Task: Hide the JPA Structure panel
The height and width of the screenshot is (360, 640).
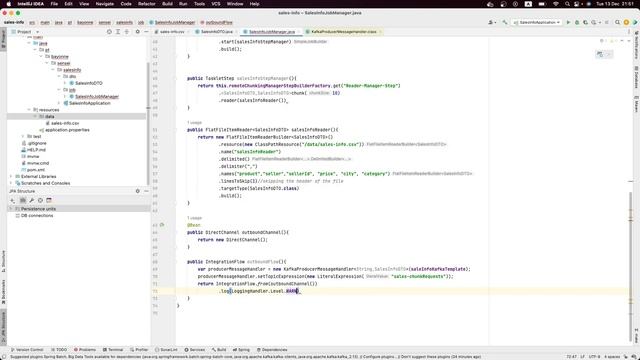Action: tap(146, 191)
